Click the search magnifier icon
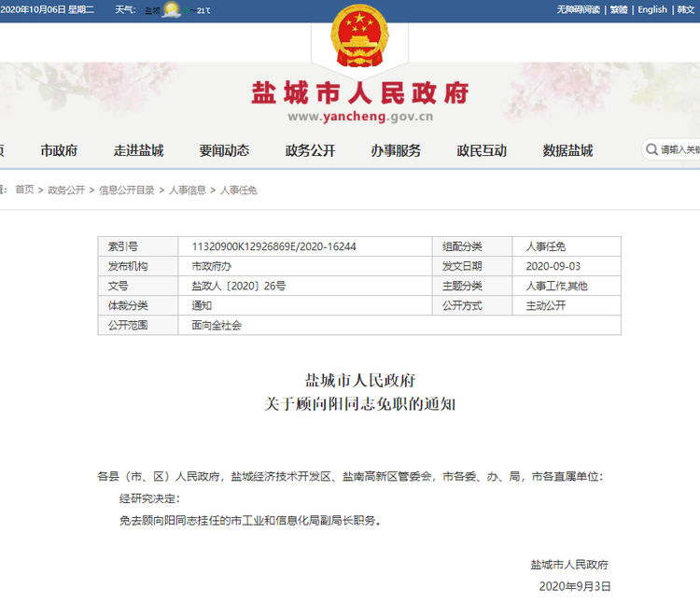 tap(651, 149)
